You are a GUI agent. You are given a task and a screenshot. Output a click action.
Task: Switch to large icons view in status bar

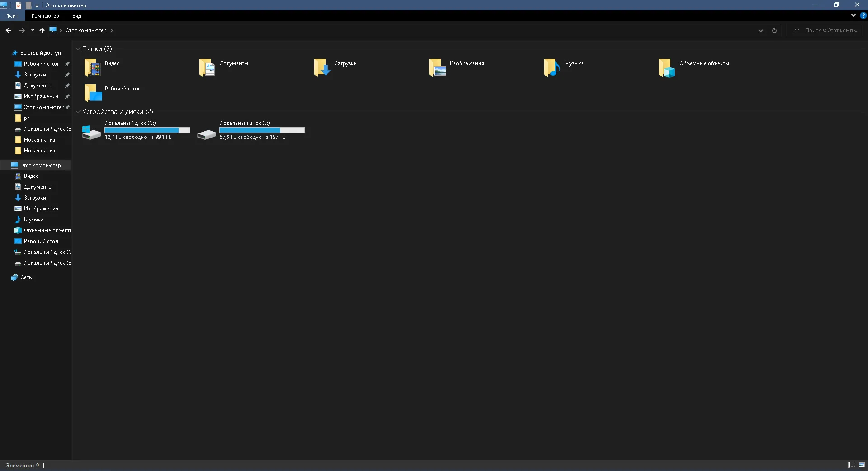[x=862, y=465]
